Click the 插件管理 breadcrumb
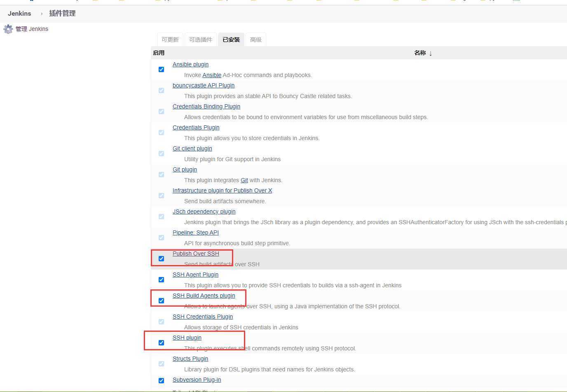The width and height of the screenshot is (567, 392). (x=62, y=13)
